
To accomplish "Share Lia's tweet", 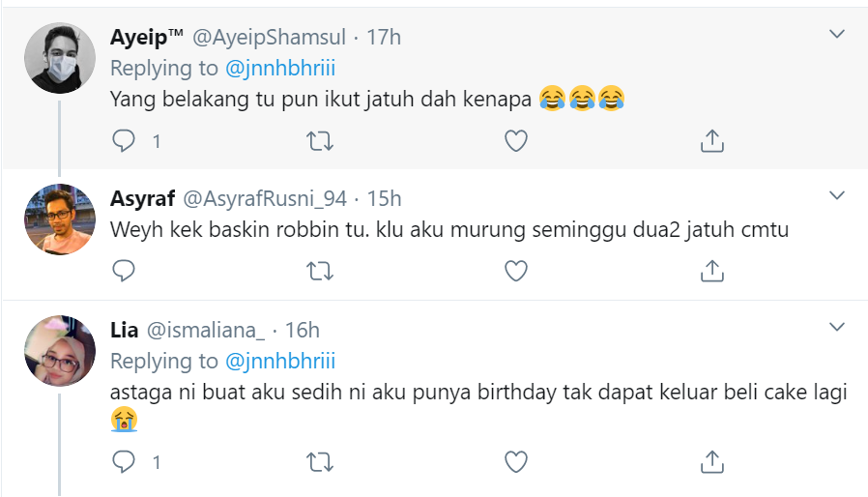I will tap(711, 461).
